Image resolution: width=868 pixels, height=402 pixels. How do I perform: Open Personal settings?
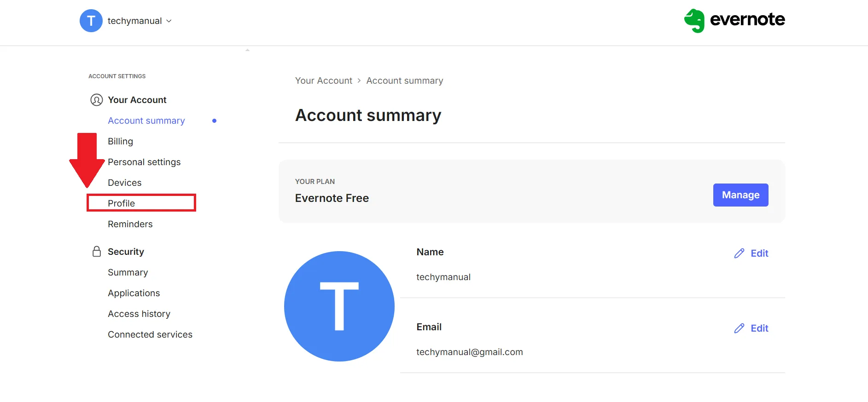[x=144, y=161]
